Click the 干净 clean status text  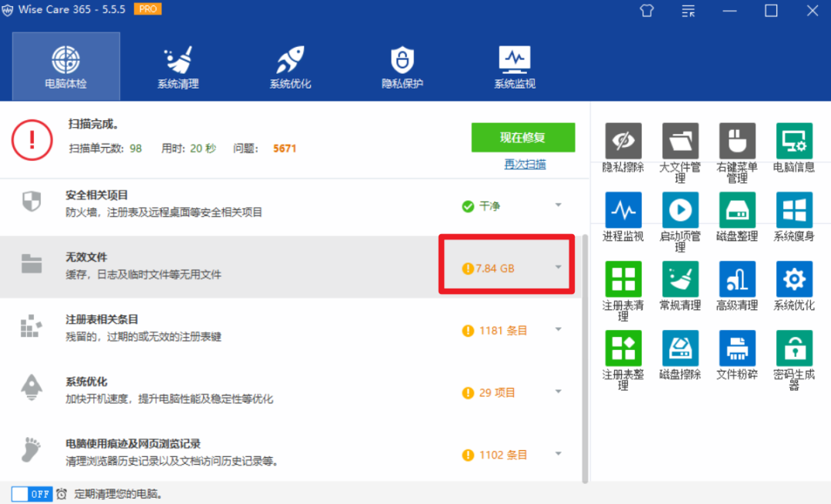click(x=489, y=206)
